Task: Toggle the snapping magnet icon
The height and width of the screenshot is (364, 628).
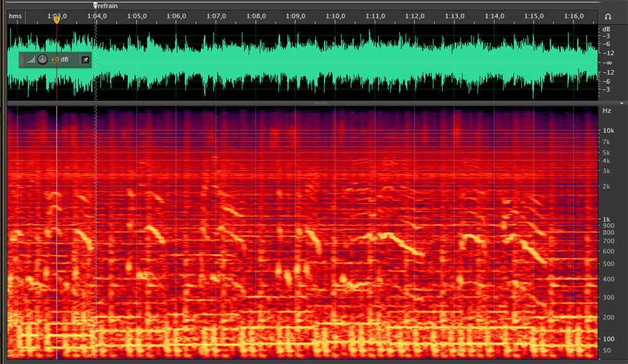Action: 607,16
